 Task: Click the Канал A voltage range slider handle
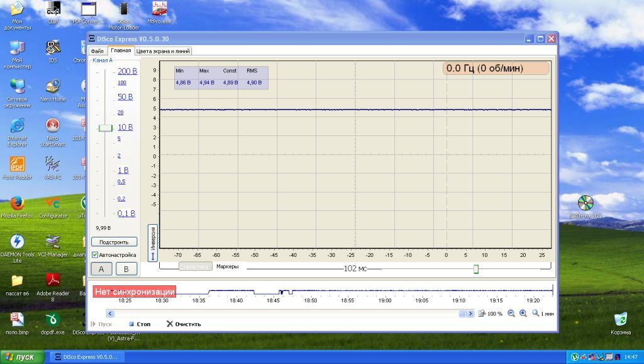(x=106, y=128)
